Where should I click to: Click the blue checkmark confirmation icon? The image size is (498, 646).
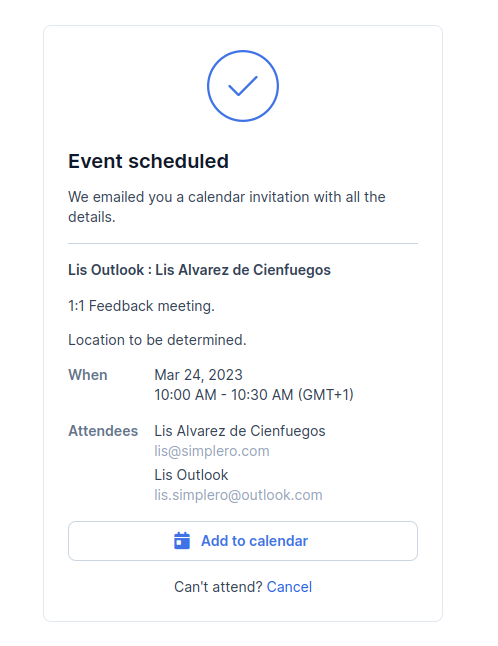[243, 86]
